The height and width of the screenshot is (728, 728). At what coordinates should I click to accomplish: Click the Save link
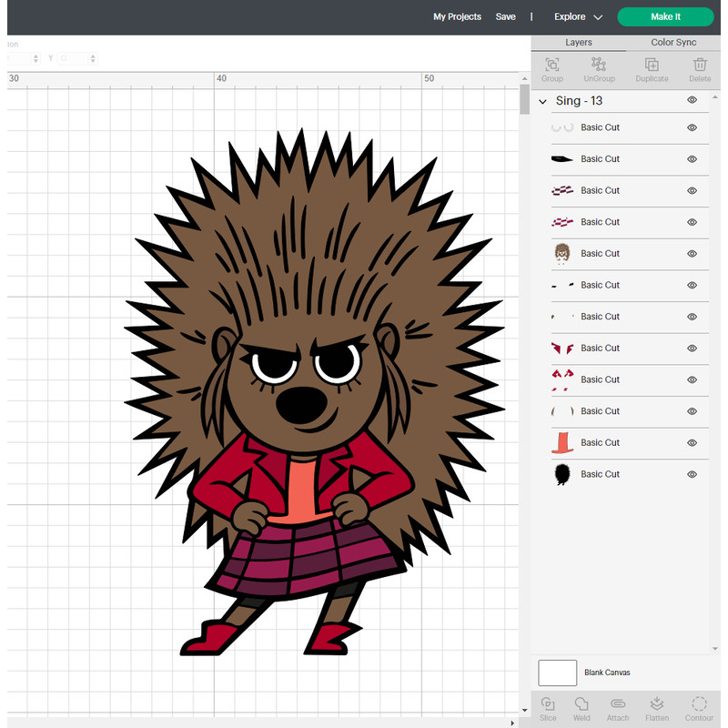pos(505,17)
